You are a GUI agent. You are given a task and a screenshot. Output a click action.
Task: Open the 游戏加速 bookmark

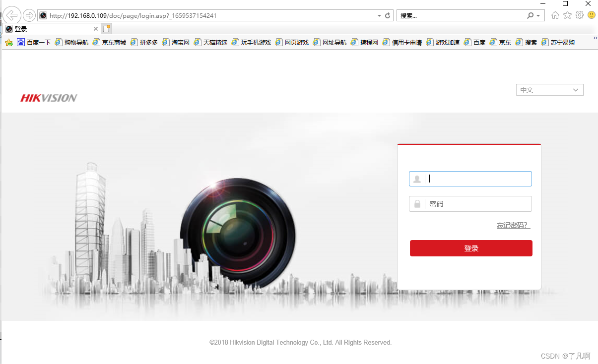443,43
